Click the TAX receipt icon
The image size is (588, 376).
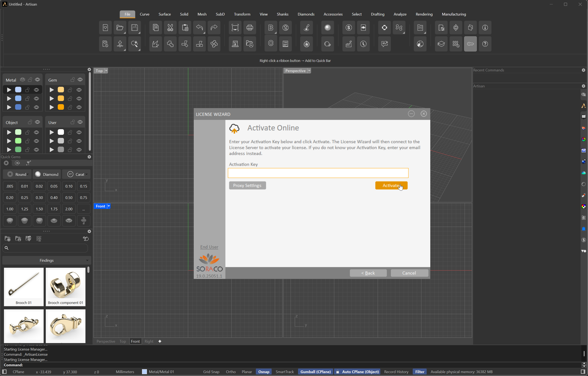pos(285,44)
